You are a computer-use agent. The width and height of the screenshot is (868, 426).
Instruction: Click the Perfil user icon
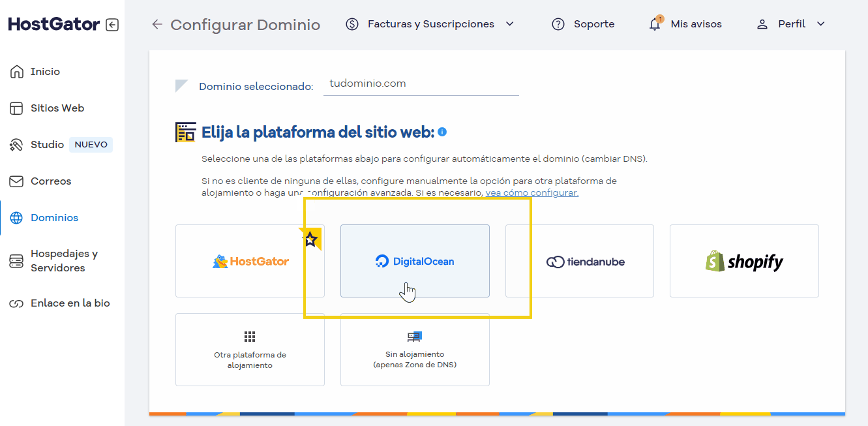pyautogui.click(x=762, y=24)
